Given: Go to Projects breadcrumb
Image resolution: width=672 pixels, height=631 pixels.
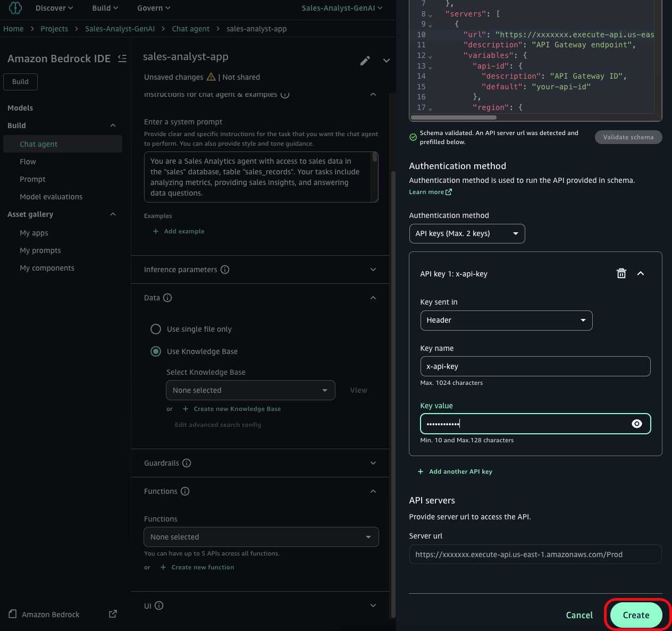Looking at the screenshot, I should [x=54, y=29].
